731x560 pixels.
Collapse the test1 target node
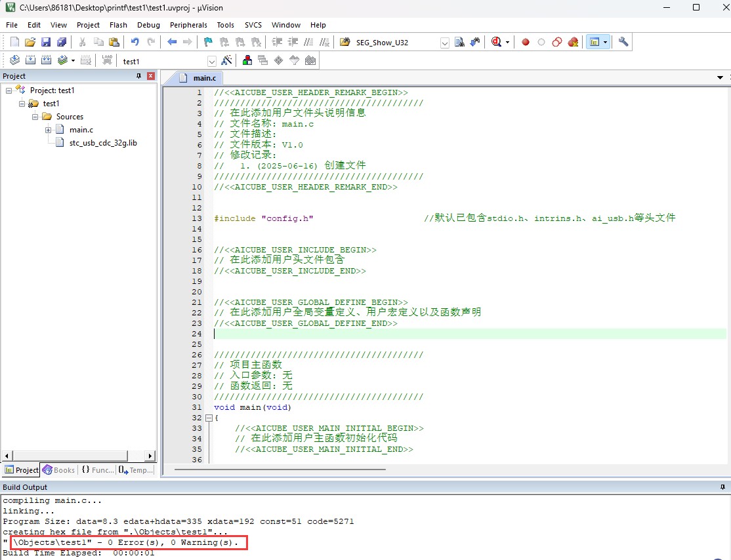[x=22, y=104]
